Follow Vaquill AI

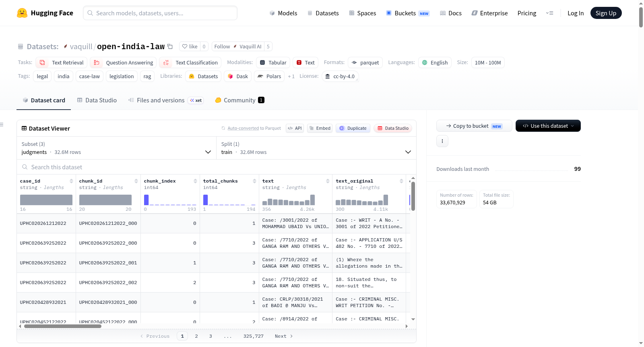(238, 46)
